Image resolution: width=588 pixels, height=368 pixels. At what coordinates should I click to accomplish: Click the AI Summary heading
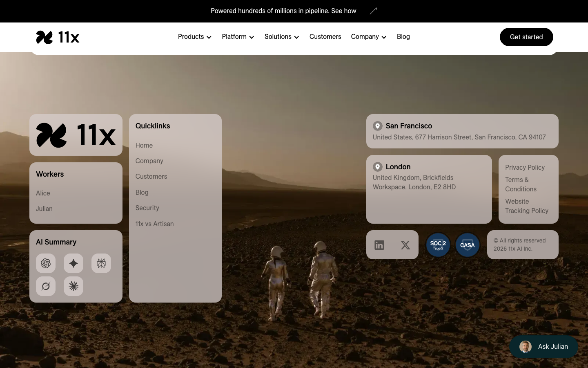[x=56, y=242]
